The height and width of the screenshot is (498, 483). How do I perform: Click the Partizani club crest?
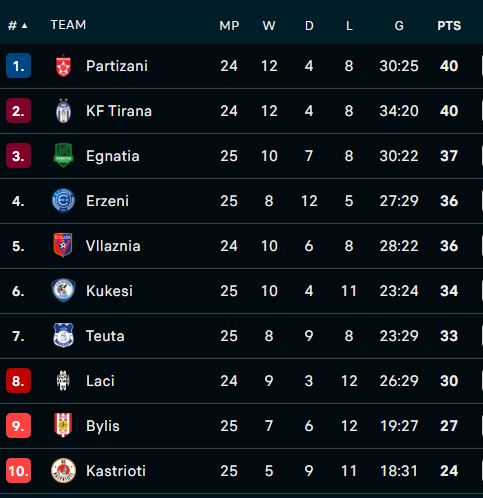[x=63, y=66]
